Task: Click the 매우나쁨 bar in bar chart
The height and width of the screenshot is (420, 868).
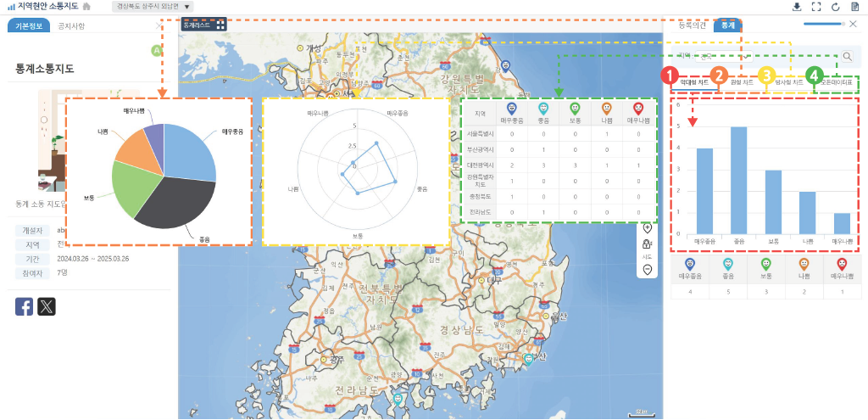Action: pyautogui.click(x=842, y=224)
